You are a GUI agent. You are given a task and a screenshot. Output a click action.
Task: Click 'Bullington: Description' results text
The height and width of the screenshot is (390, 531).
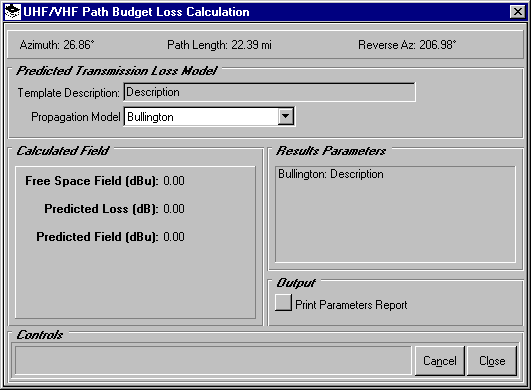point(331,174)
